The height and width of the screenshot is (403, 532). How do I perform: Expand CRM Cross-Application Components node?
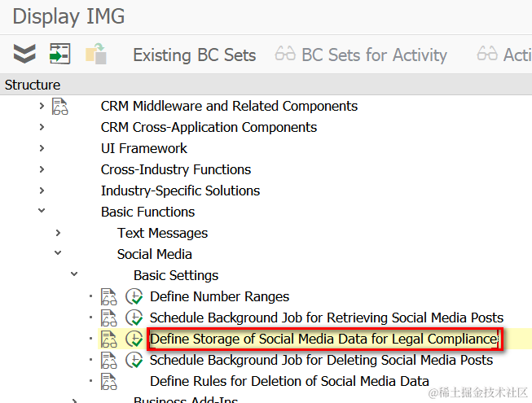pos(42,127)
